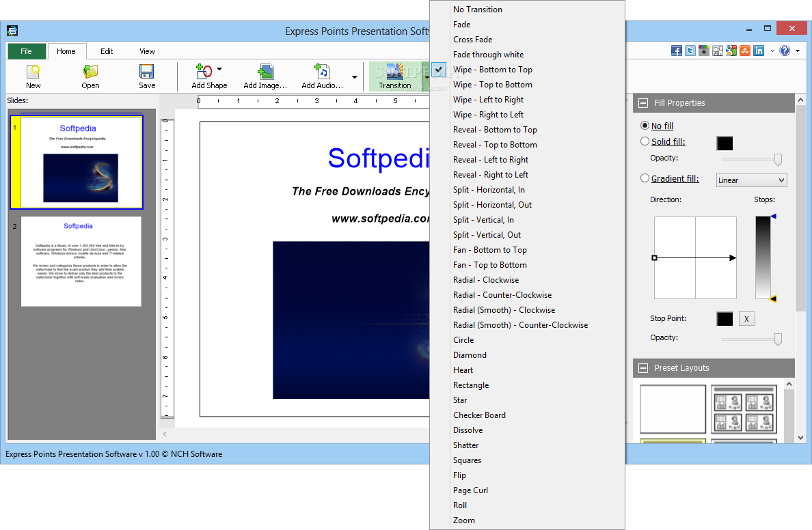Image resolution: width=812 pixels, height=530 pixels.
Task: Click right panel scrollbar down arrow
Action: pos(800,437)
